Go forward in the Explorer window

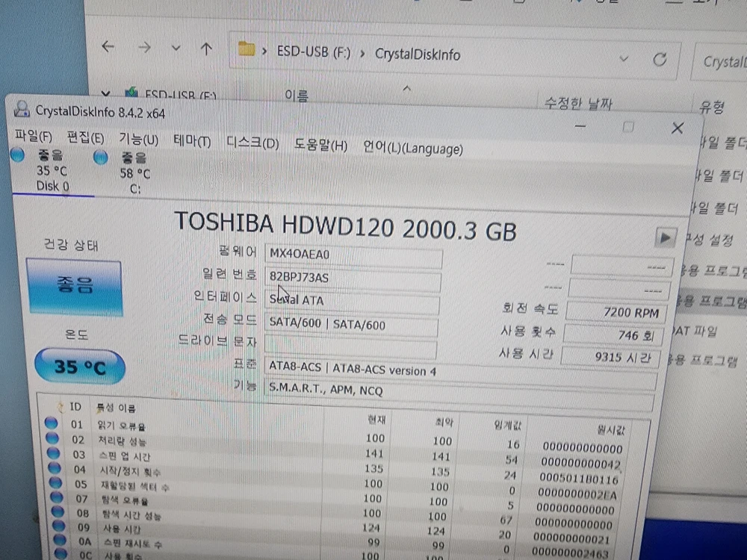144,47
